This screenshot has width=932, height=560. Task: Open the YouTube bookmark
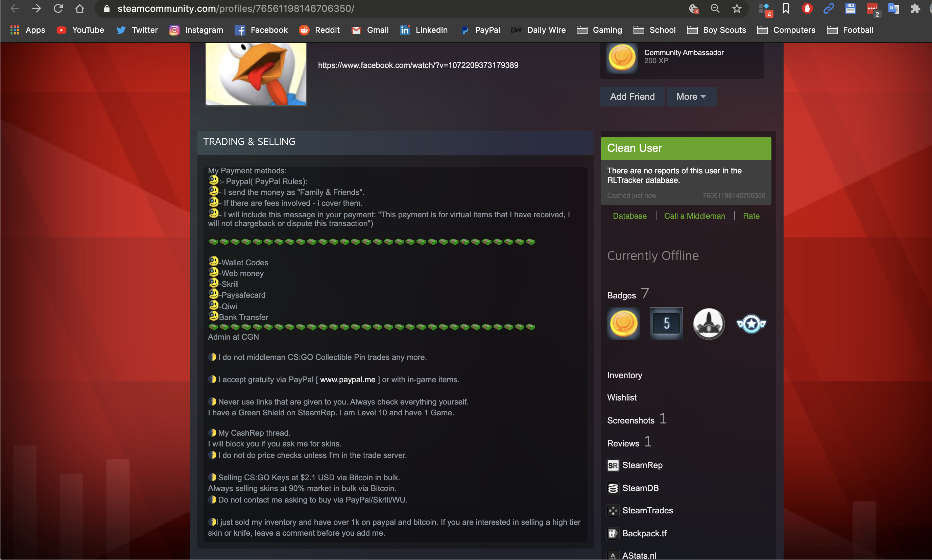click(x=80, y=30)
